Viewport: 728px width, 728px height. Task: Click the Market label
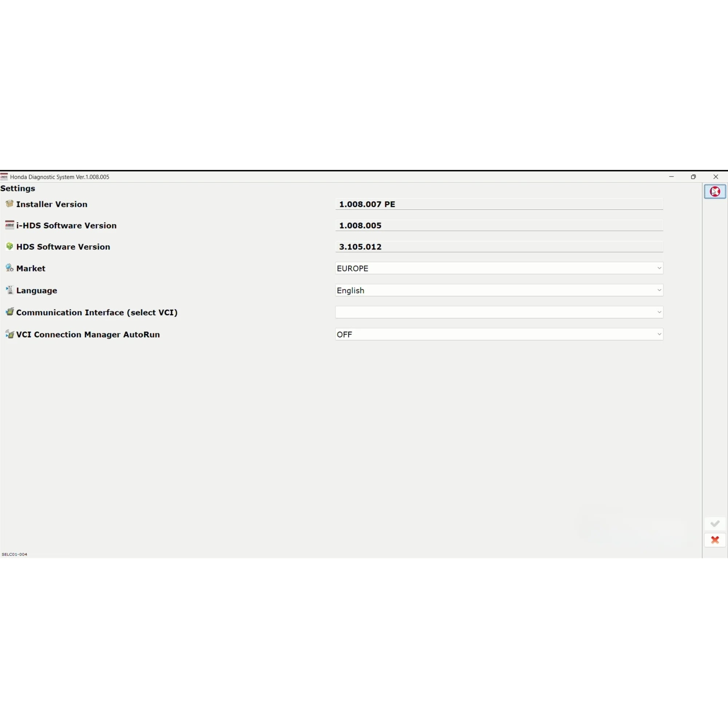tap(31, 268)
